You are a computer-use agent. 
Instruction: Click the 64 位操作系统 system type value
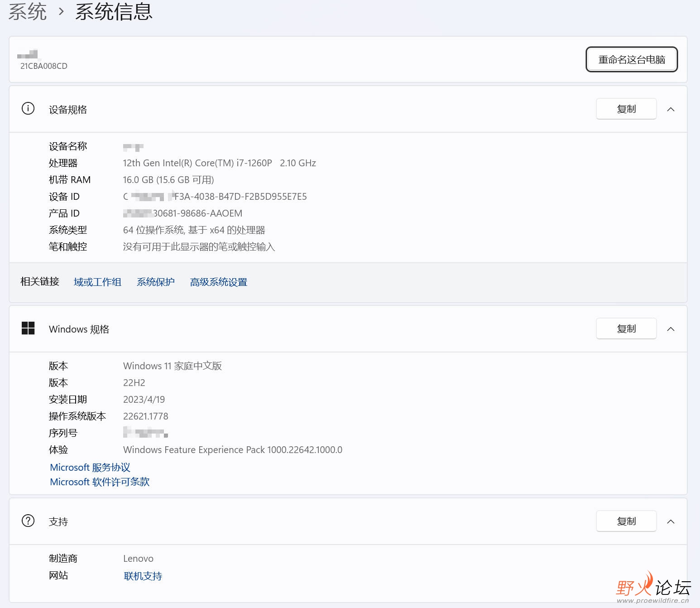pos(194,230)
